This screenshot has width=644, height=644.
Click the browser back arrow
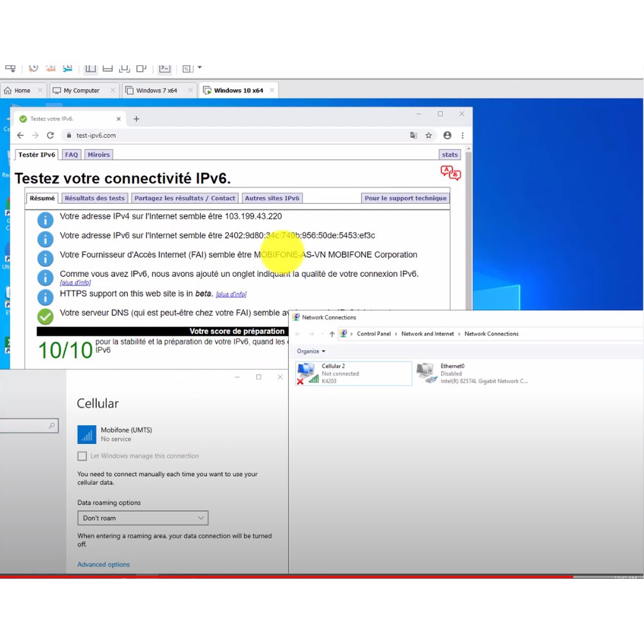(x=20, y=135)
